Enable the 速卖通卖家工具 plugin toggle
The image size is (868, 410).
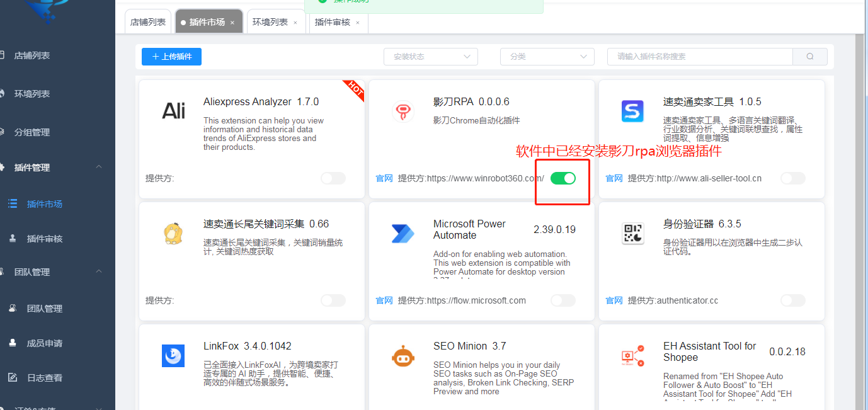[793, 178]
